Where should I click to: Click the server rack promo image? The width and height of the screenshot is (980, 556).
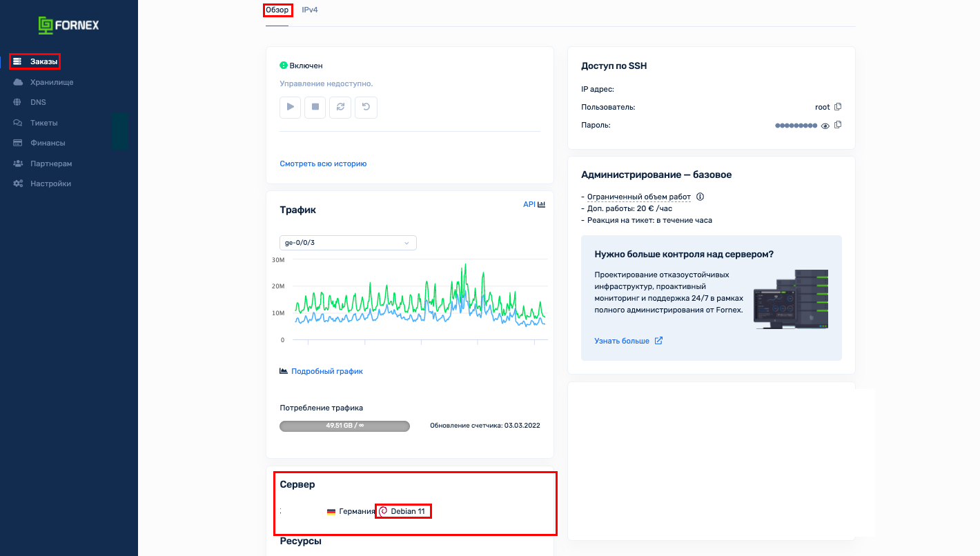pos(790,299)
